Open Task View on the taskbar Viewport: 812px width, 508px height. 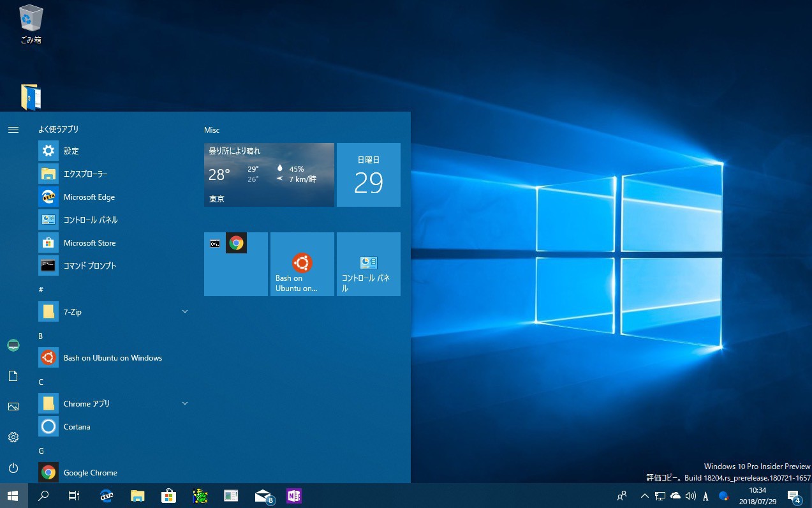coord(74,496)
